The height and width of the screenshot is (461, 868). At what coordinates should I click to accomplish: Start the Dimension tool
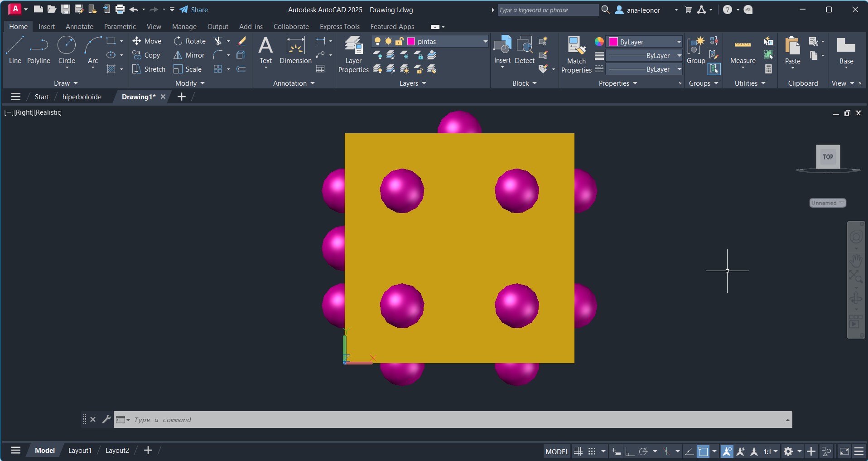(295, 50)
